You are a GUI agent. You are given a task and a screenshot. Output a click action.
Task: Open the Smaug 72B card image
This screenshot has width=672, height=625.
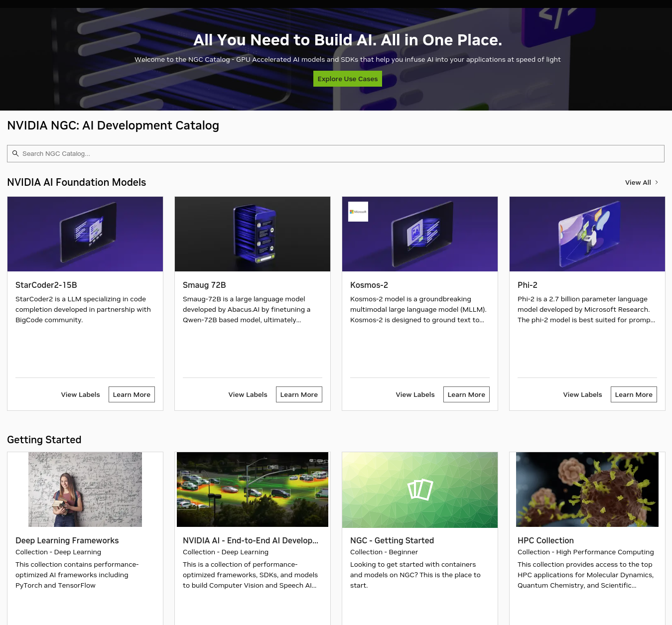pos(253,234)
